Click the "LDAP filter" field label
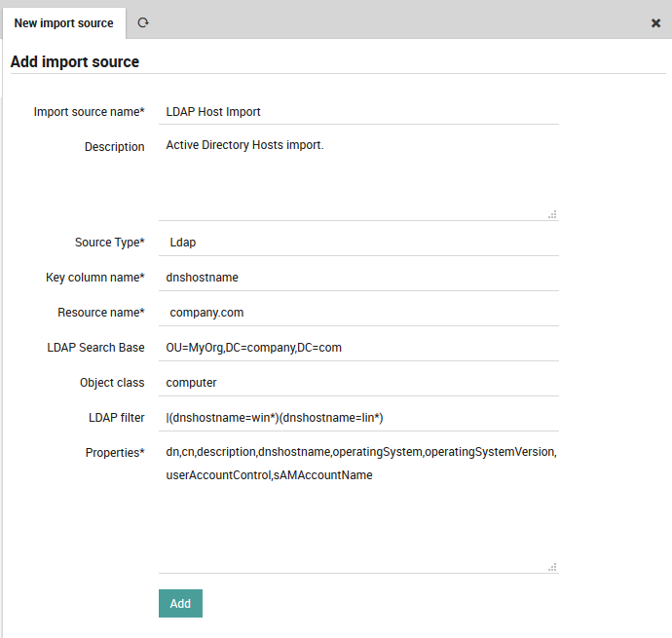The image size is (672, 638). (x=116, y=418)
